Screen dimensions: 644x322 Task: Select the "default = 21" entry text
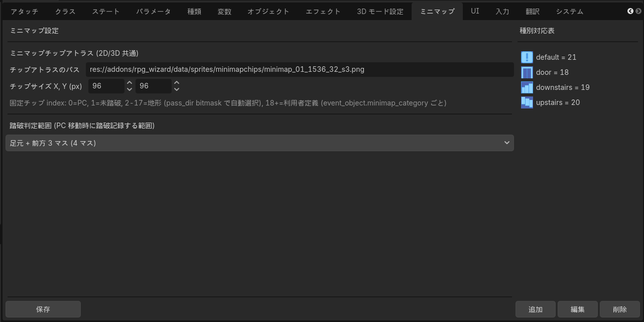[x=556, y=57]
